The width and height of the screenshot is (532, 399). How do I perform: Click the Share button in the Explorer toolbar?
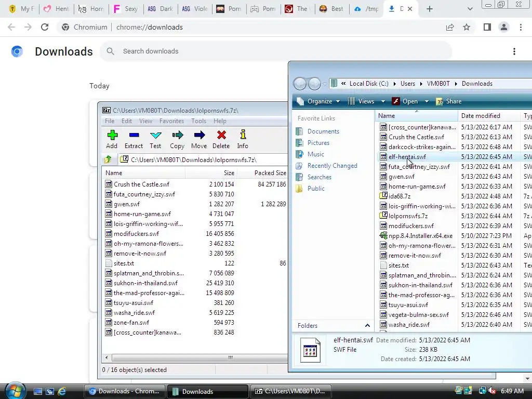point(448,101)
